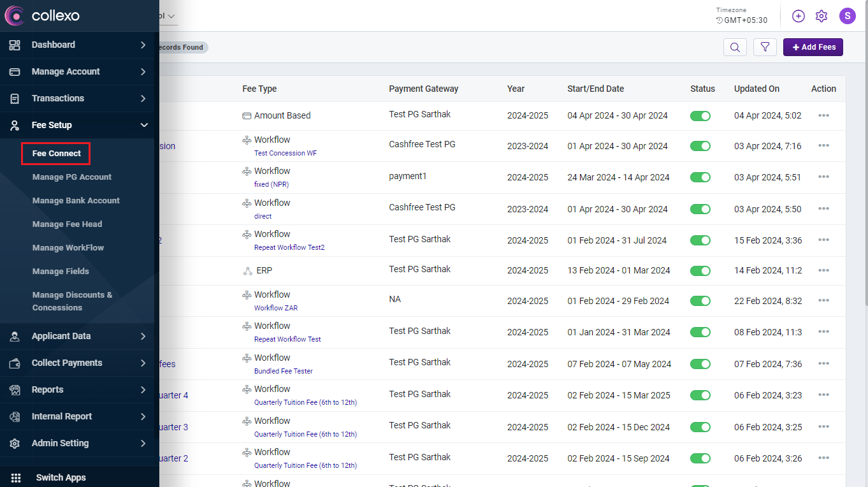This screenshot has width=868, height=487.
Task: Toggle status for Bundled Fee Tester row
Action: point(700,364)
